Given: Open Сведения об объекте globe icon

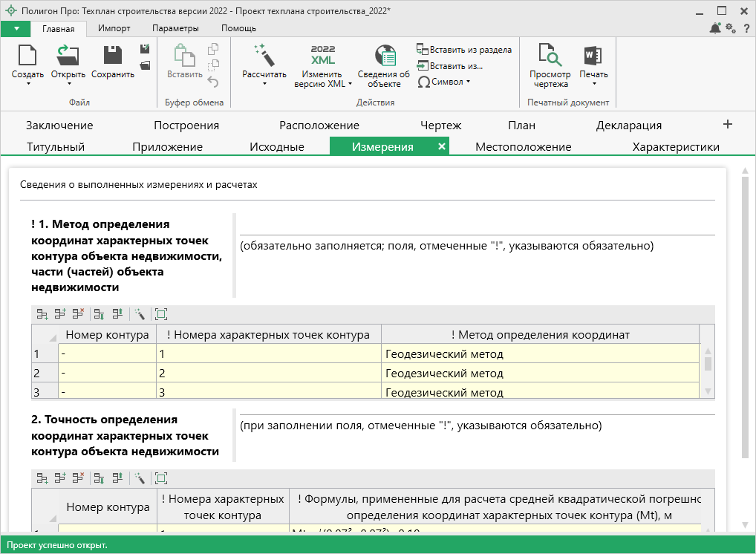Looking at the screenshot, I should coord(384,56).
